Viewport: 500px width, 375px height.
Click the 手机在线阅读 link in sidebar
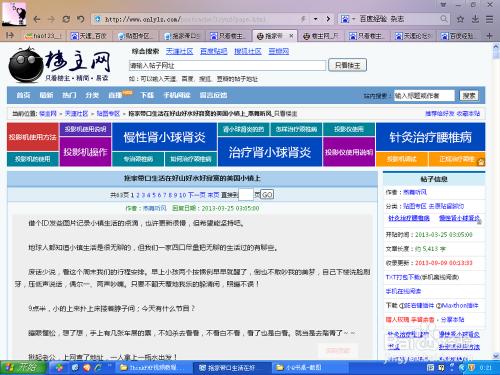[403, 291]
